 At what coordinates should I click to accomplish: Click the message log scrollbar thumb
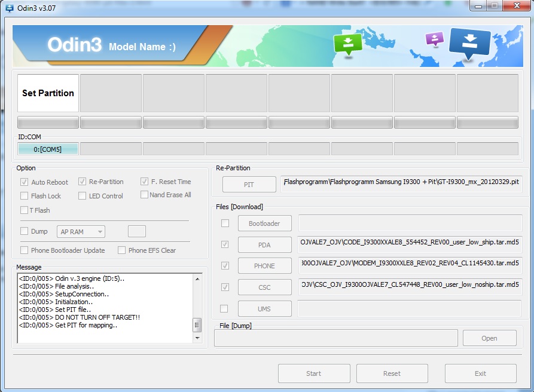coord(197,325)
